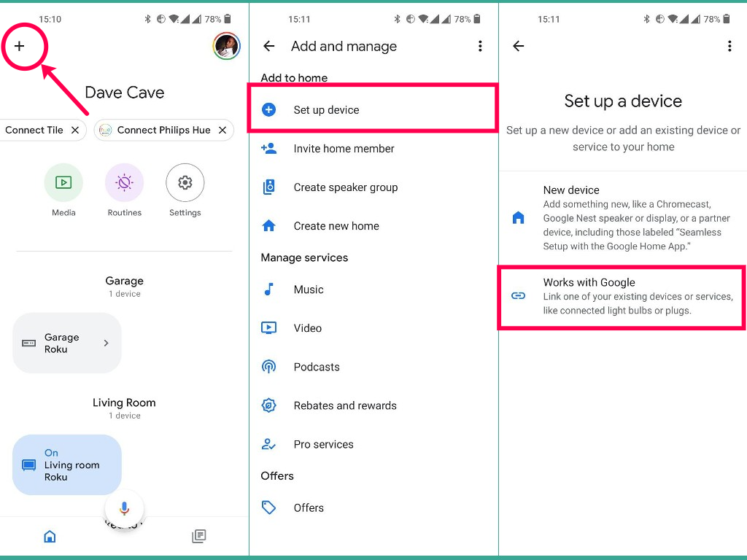Screen dimensions: 747x560
Task: Dismiss the Connect Tile chip
Action: tap(75, 130)
